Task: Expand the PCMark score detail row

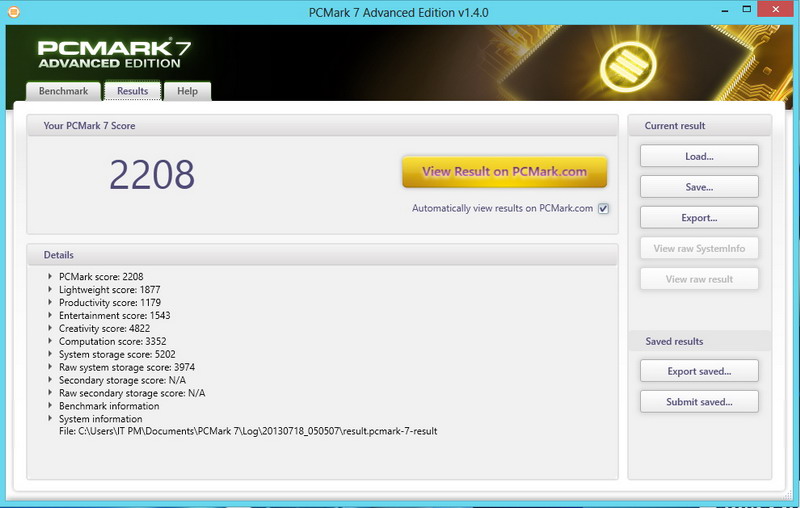Action: [50, 276]
